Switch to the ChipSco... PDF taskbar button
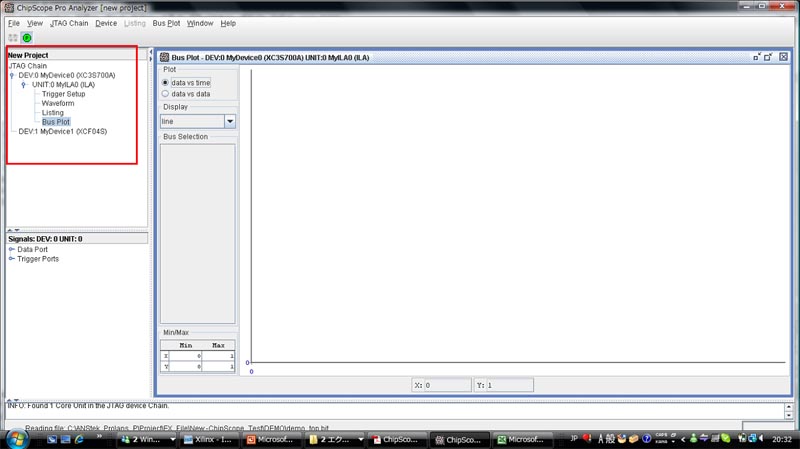Screen dimensions: 800x449 tap(396, 439)
